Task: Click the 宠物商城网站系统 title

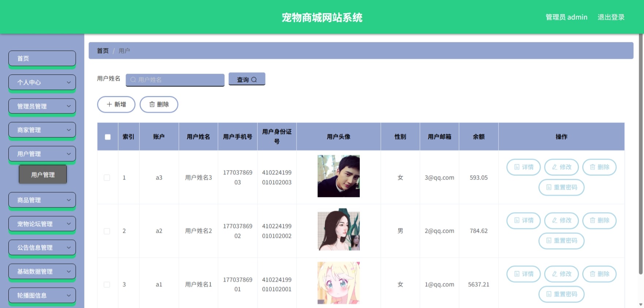Action: click(322, 18)
